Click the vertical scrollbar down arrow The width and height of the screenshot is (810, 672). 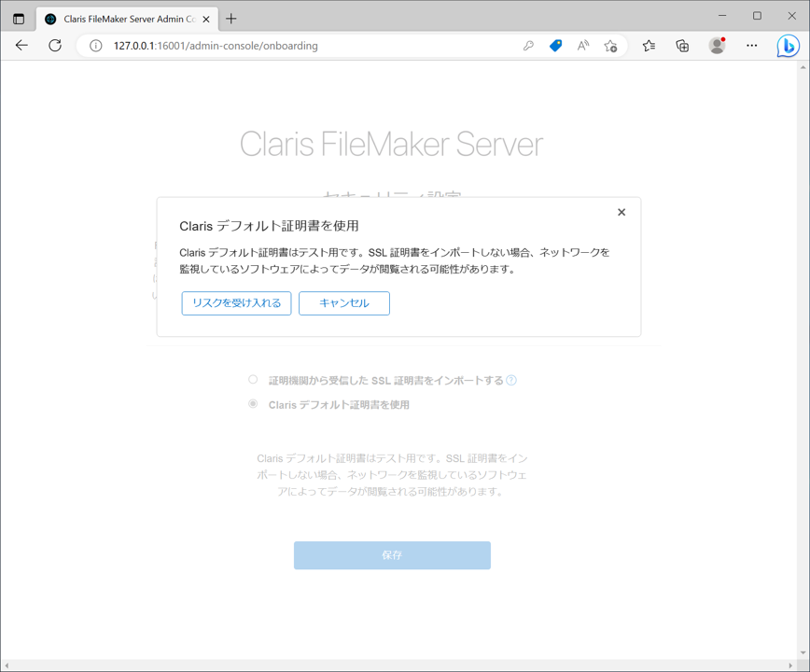(803, 653)
